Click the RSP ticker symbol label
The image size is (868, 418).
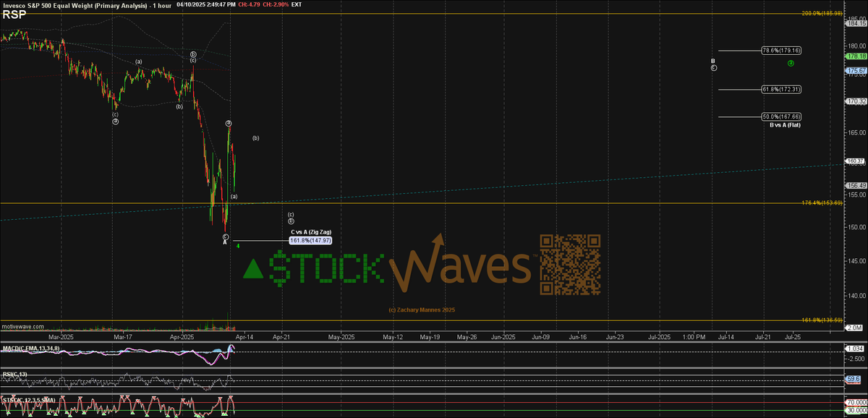14,13
